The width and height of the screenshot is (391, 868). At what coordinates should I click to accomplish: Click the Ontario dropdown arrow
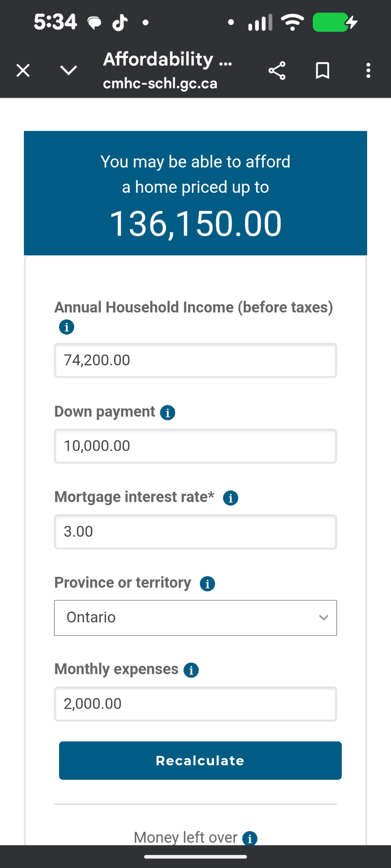324,618
